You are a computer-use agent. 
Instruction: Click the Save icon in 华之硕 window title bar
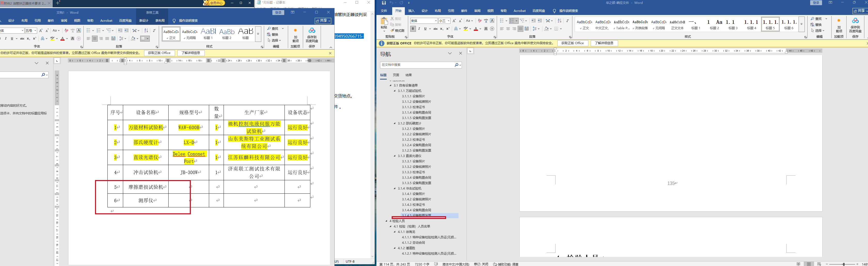point(384,3)
